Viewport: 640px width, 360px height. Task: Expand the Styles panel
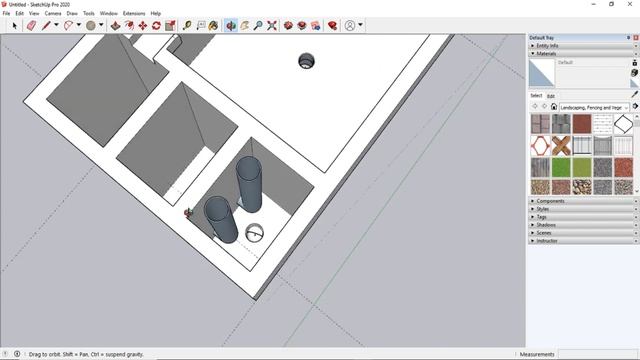point(583,209)
